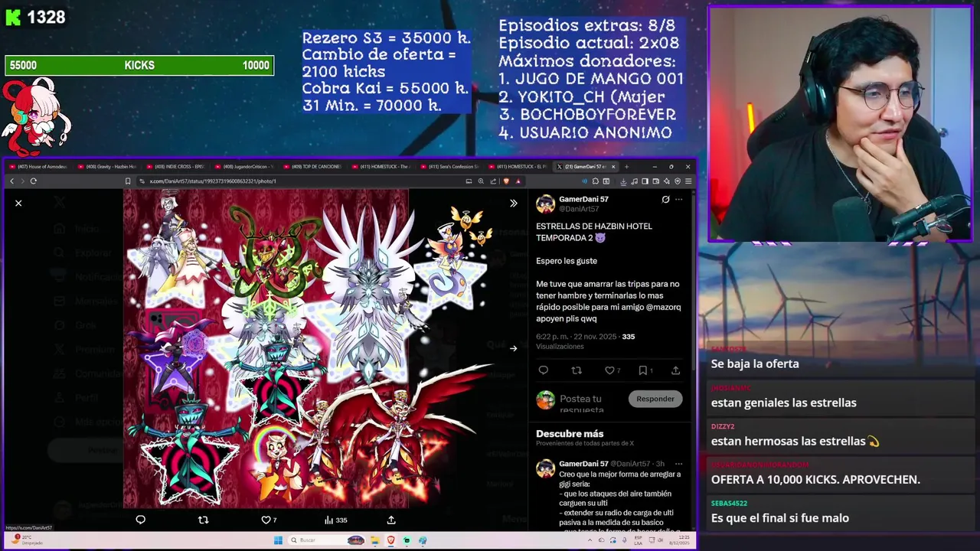Open view analytics icon showing 335 below the photo

(335, 520)
